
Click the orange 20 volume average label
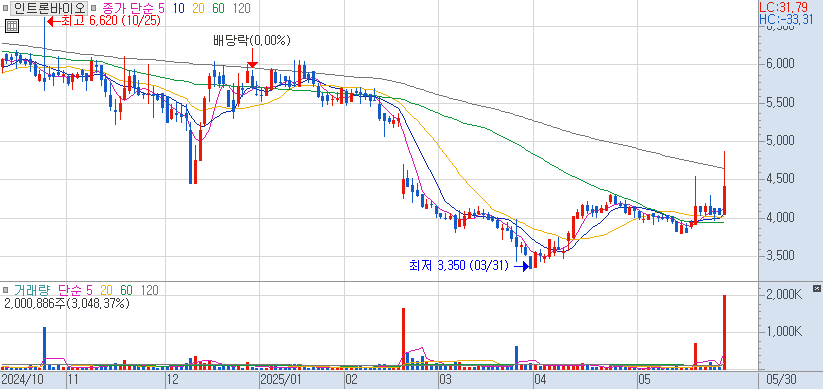(x=107, y=290)
